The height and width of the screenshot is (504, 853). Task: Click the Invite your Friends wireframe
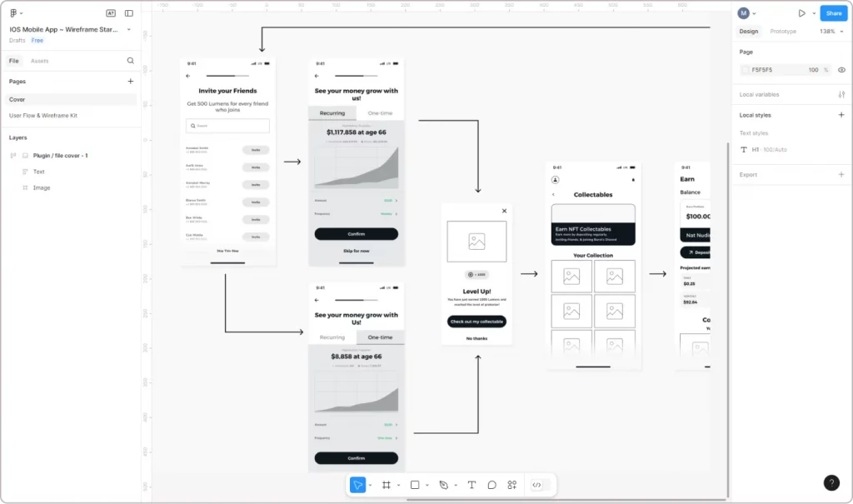click(227, 162)
